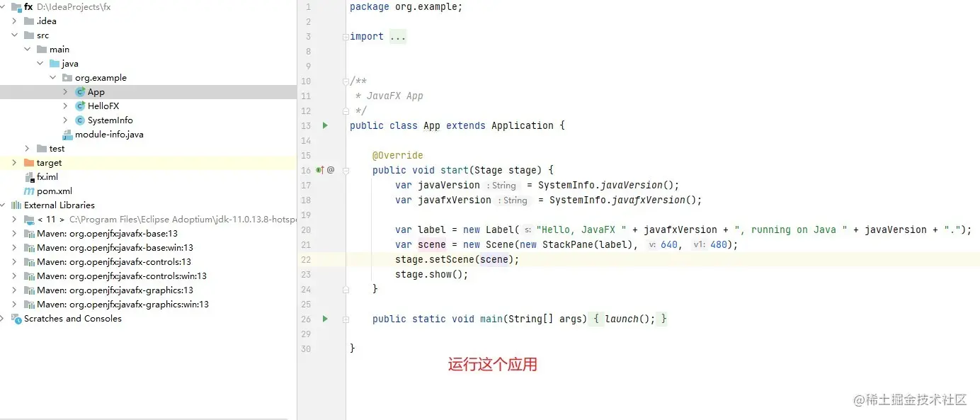Click the JDK 11 library folder icon
The width and height of the screenshot is (980, 420).
29,220
